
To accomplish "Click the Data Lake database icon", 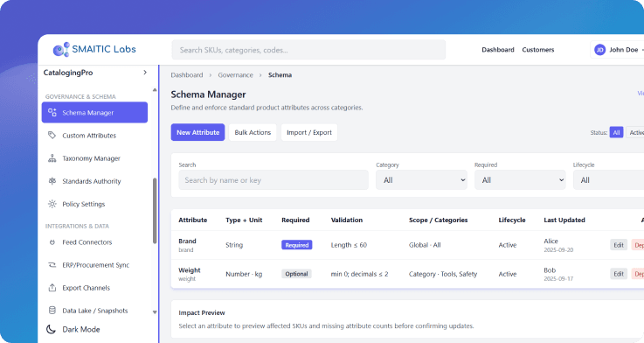I will (x=52, y=310).
